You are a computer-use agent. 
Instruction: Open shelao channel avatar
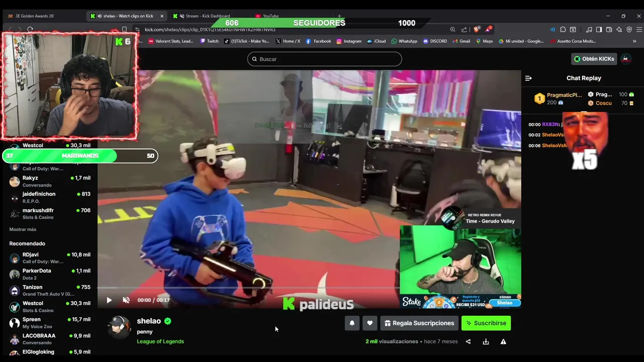pos(120,327)
